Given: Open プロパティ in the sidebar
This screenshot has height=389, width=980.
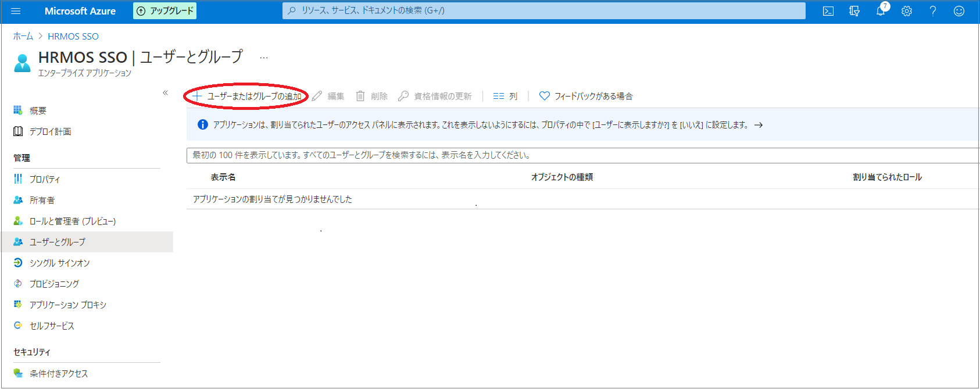Looking at the screenshot, I should point(45,179).
